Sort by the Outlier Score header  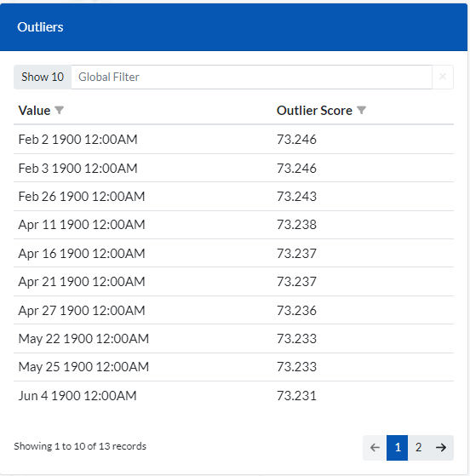(x=314, y=110)
